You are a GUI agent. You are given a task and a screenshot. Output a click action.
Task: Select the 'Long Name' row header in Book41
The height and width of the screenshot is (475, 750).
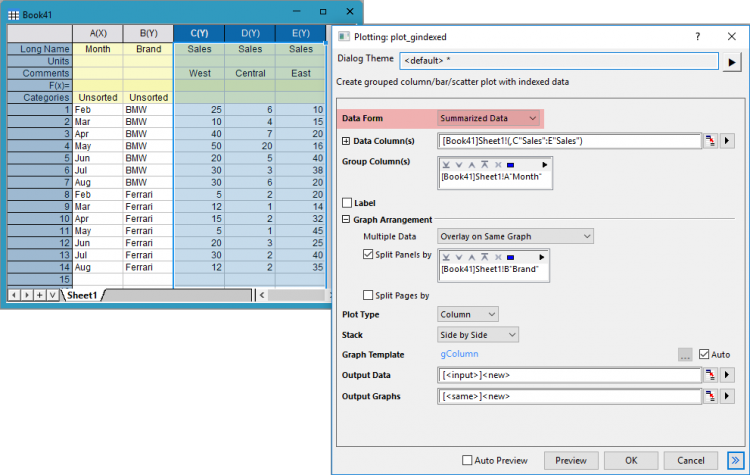[x=40, y=49]
